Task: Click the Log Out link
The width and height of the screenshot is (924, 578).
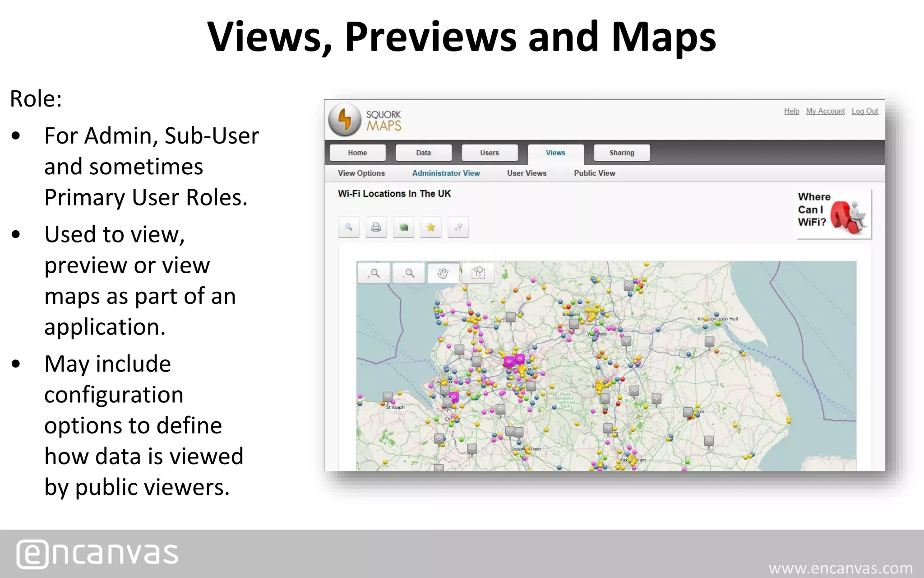Action: tap(865, 111)
